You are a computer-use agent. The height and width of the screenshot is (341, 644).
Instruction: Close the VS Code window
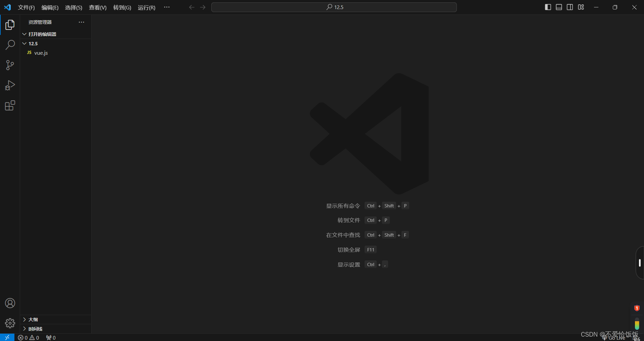point(634,7)
